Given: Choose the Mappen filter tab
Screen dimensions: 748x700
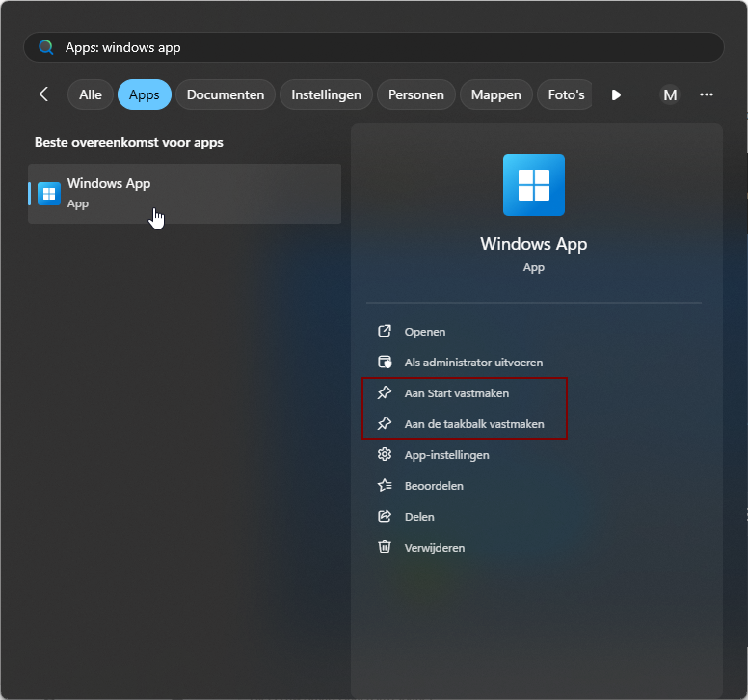Looking at the screenshot, I should (x=496, y=94).
